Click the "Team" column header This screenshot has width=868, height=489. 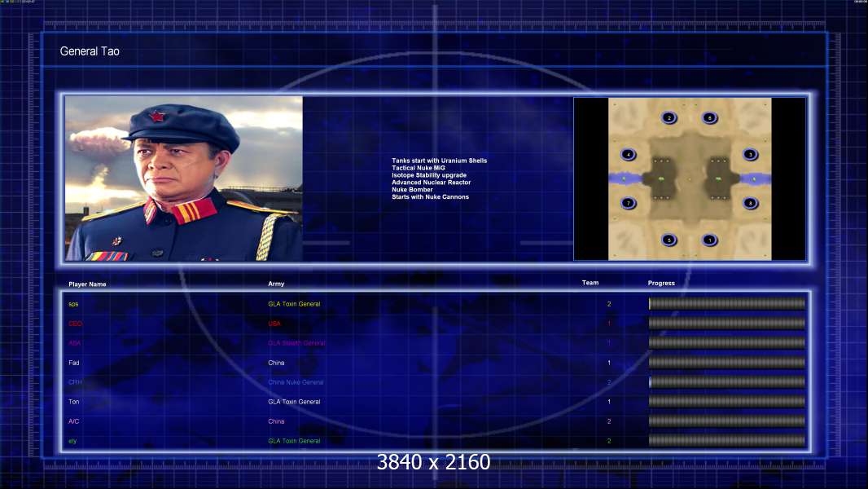click(590, 283)
